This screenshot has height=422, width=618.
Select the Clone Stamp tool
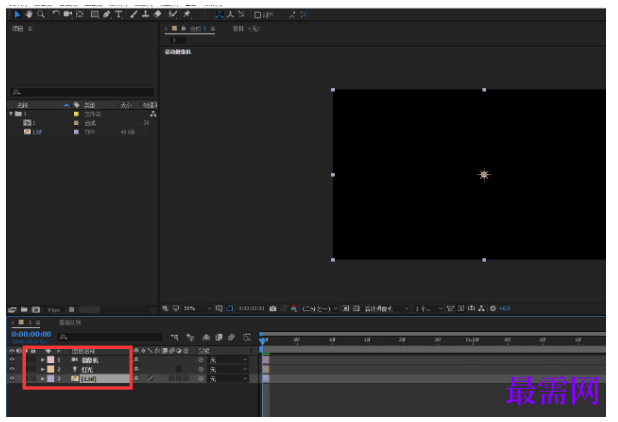tap(145, 15)
